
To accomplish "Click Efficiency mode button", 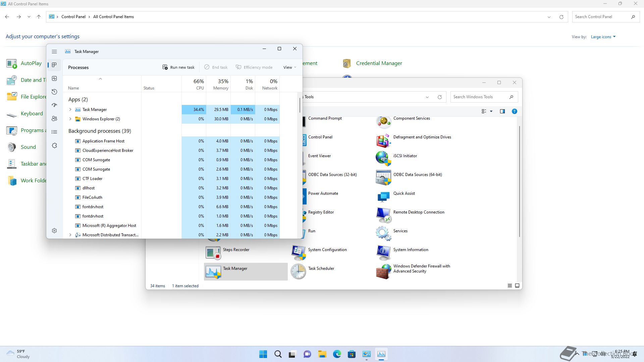I will [254, 67].
